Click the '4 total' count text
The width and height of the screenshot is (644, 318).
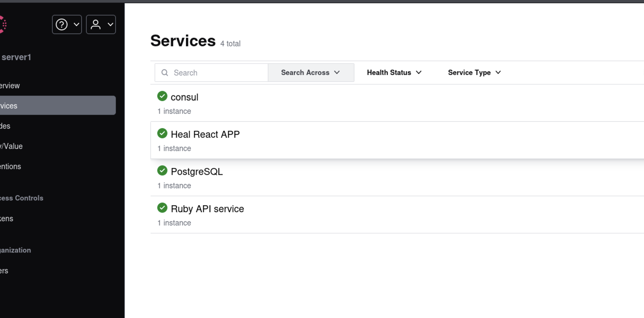coord(230,44)
